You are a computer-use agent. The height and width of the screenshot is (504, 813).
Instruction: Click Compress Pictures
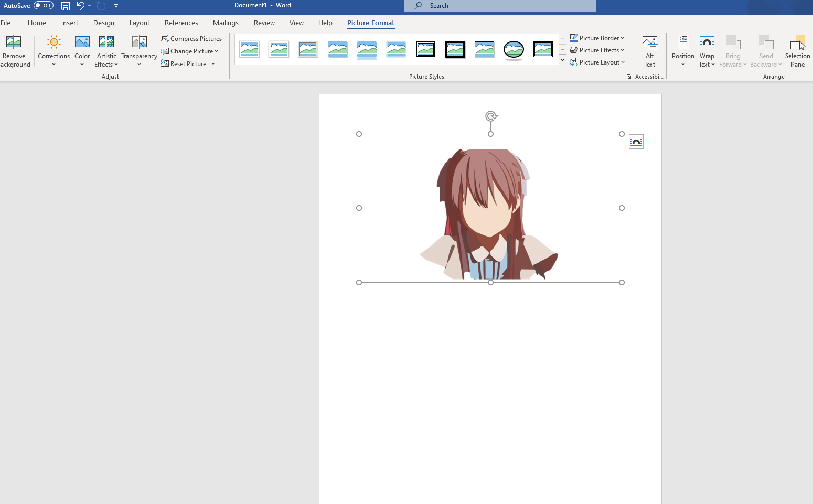(191, 38)
